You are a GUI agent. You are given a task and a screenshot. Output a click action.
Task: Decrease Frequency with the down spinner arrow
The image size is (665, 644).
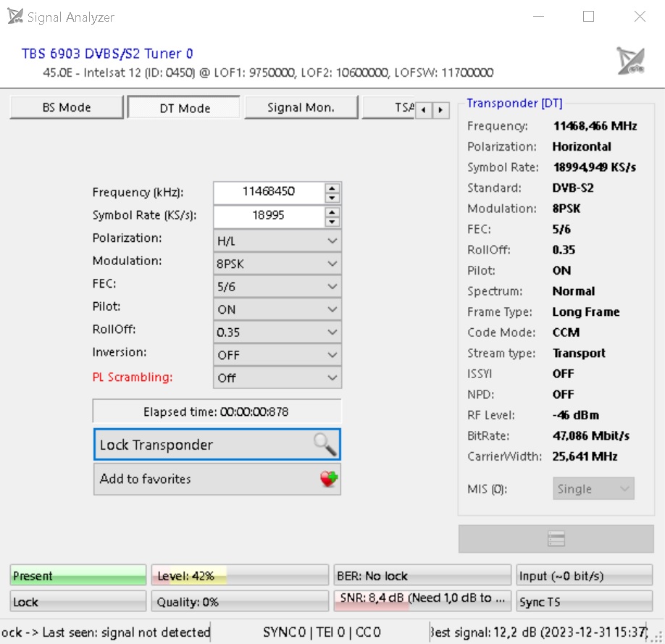click(x=332, y=198)
